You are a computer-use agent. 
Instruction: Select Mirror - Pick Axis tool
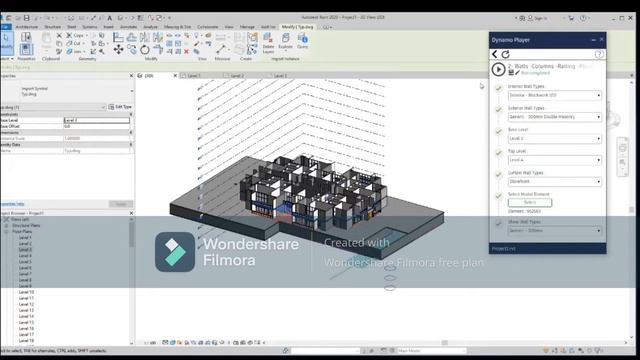(x=144, y=38)
